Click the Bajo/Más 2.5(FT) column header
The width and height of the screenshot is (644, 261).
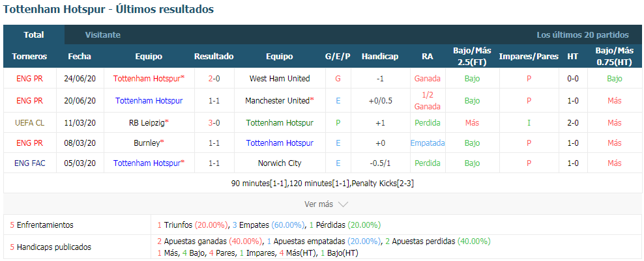click(472, 56)
